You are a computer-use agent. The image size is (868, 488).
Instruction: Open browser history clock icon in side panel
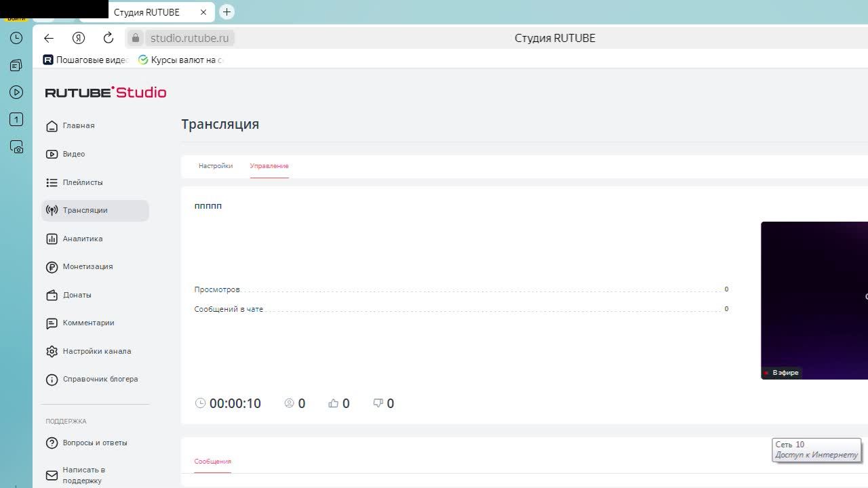coord(16,39)
